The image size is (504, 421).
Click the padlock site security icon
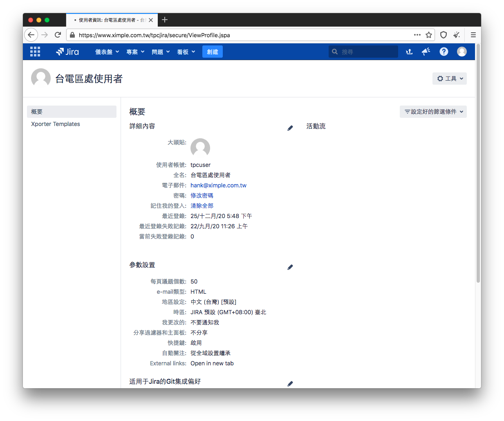[72, 35]
